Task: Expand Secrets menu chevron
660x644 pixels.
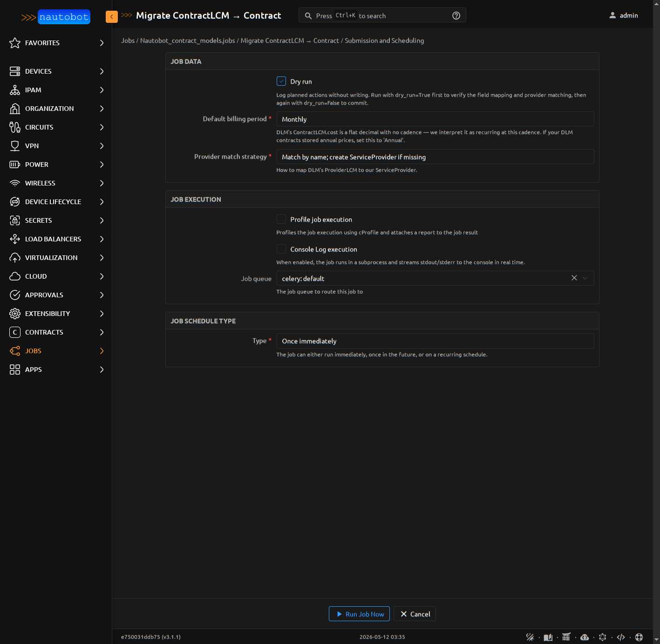Action: (x=102, y=220)
